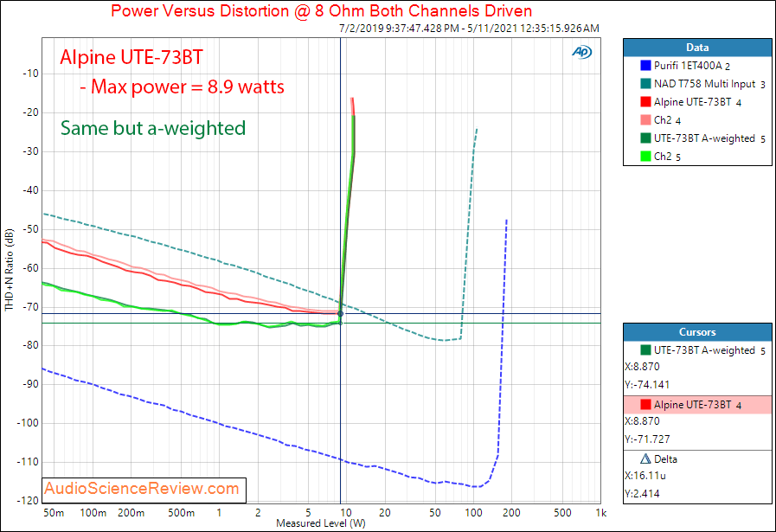Click the red Alpine UTE-73BT legend swatch
The image size is (776, 532).
pyautogui.click(x=645, y=102)
